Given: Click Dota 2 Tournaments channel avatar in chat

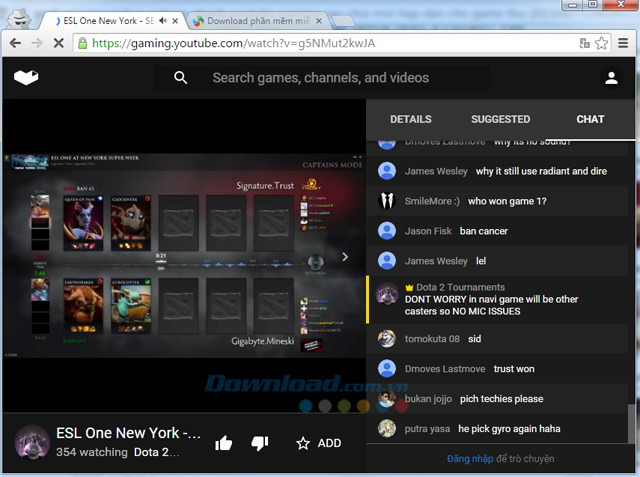Looking at the screenshot, I should point(387,293).
